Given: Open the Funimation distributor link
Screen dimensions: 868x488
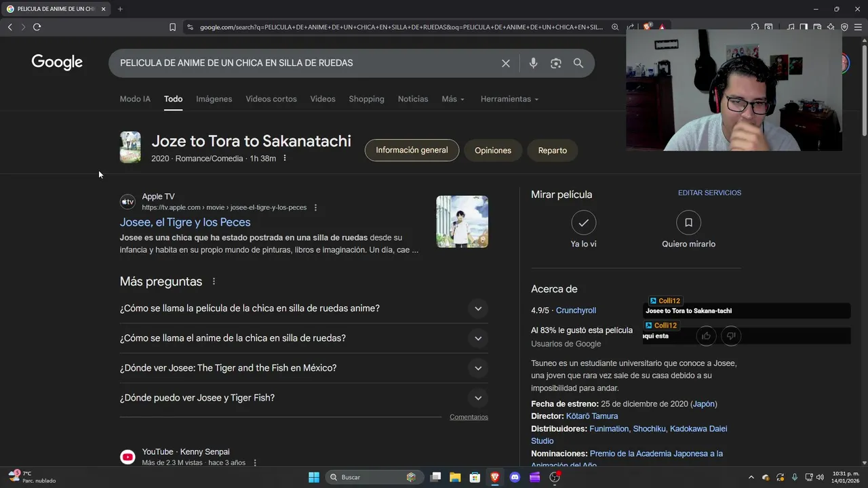Looking at the screenshot, I should [x=609, y=429].
